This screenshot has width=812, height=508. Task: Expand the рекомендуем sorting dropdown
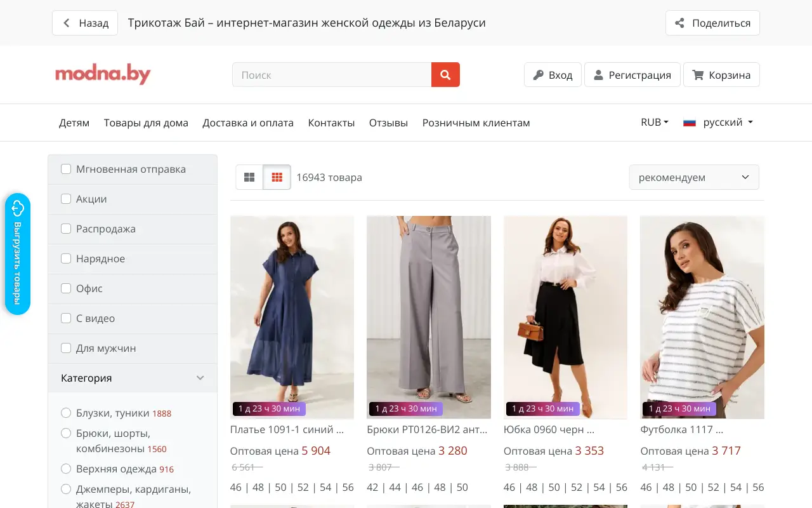pyautogui.click(x=693, y=177)
